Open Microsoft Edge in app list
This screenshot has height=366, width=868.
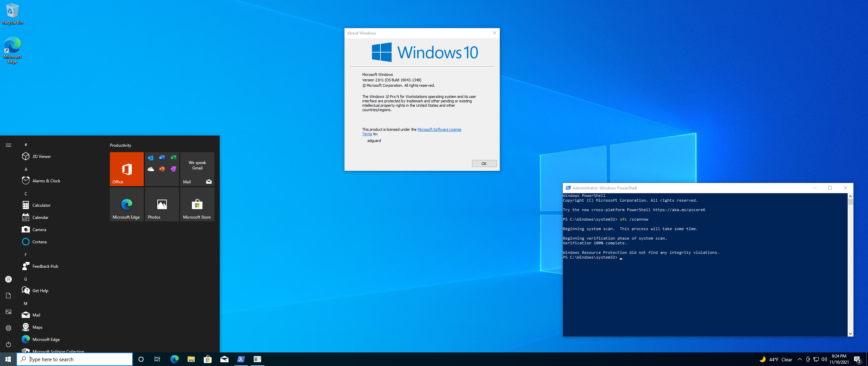[61, 339]
